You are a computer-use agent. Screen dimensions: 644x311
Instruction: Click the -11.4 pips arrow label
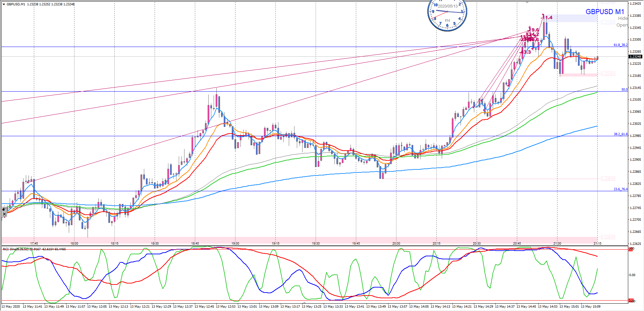(547, 17)
